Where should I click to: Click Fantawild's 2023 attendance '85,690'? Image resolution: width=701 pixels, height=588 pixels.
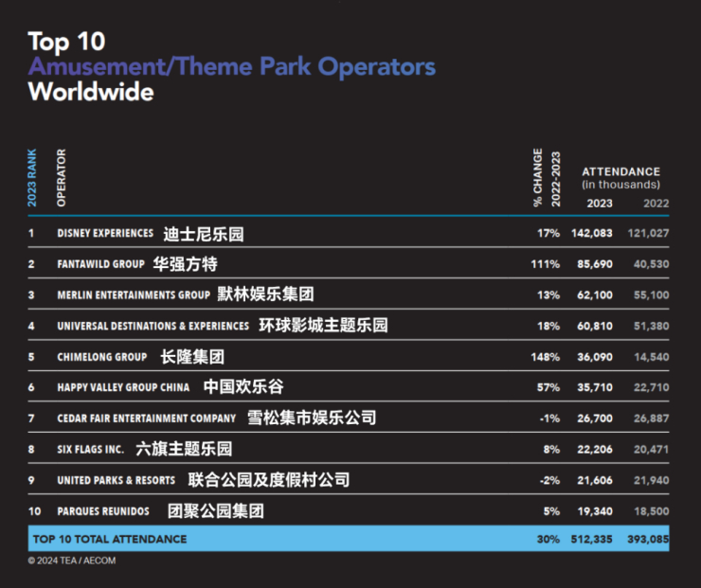pyautogui.click(x=595, y=264)
